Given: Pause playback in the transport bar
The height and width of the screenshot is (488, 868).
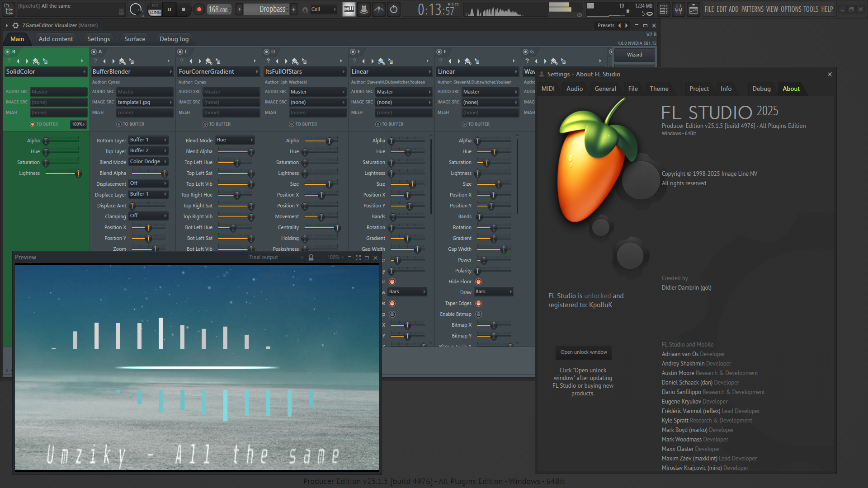Looking at the screenshot, I should pos(169,9).
